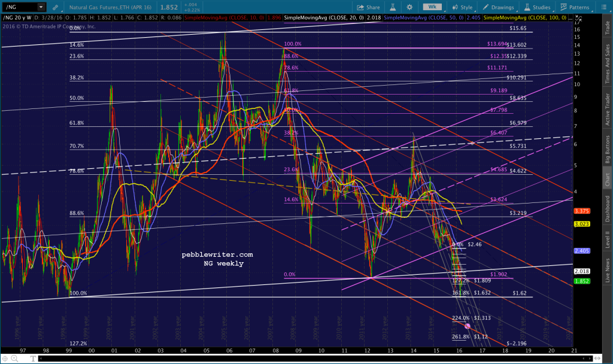
Task: Open the Active Trader side tab
Action: pos(607,110)
